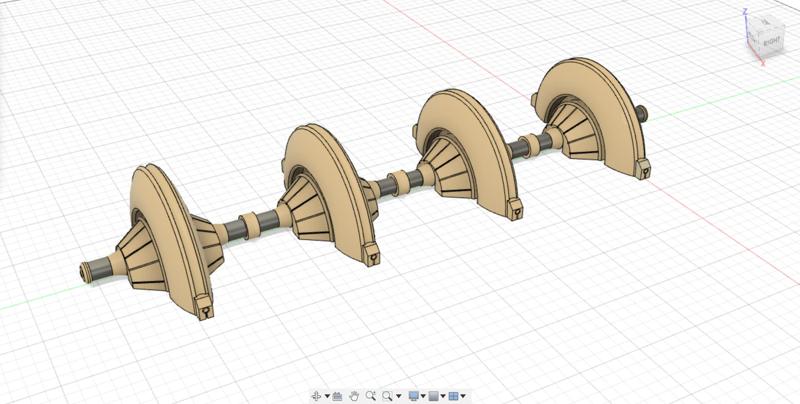The height and width of the screenshot is (404, 800).
Task: Click the Zoom Window magnifier icon
Action: point(387,396)
